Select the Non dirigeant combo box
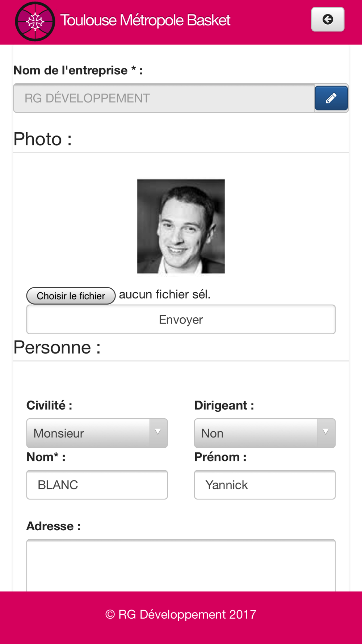The height and width of the screenshot is (644, 362). click(265, 433)
